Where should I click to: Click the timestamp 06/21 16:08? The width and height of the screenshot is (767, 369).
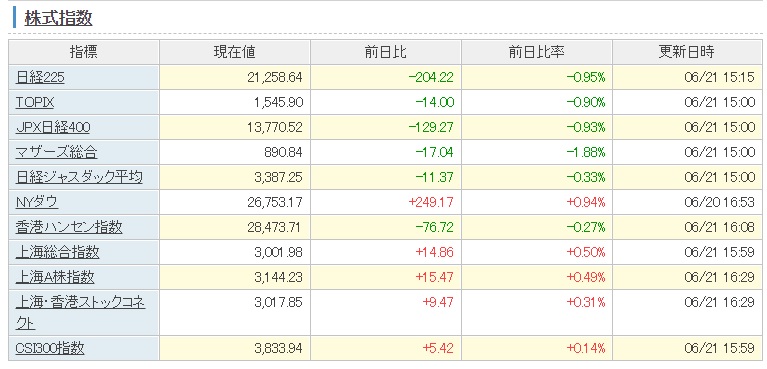pos(720,227)
